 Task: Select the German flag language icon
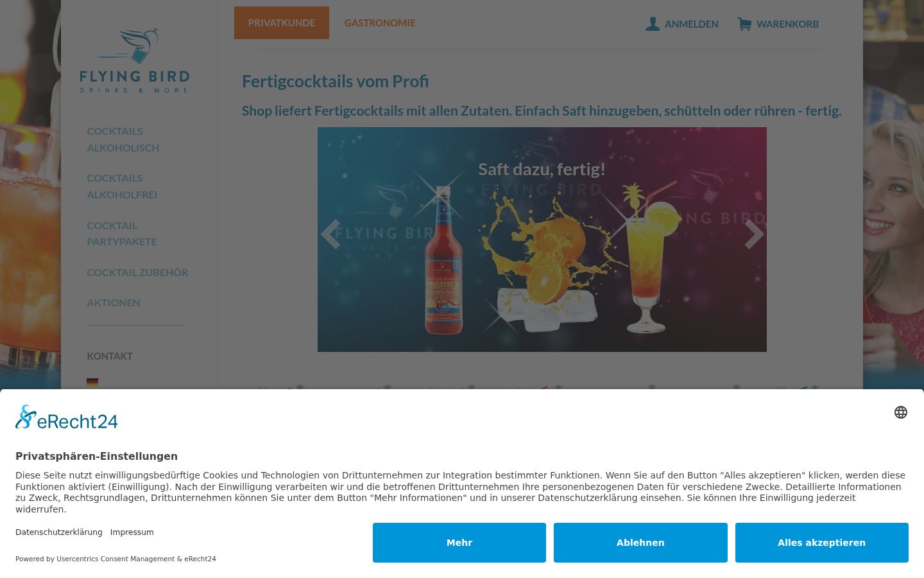point(92,382)
